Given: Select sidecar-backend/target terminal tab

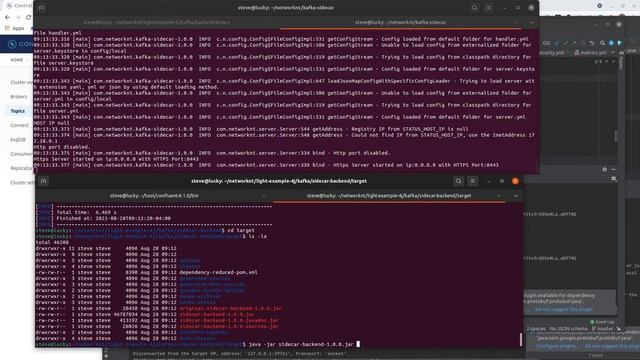Looking at the screenshot, I should point(389,196).
